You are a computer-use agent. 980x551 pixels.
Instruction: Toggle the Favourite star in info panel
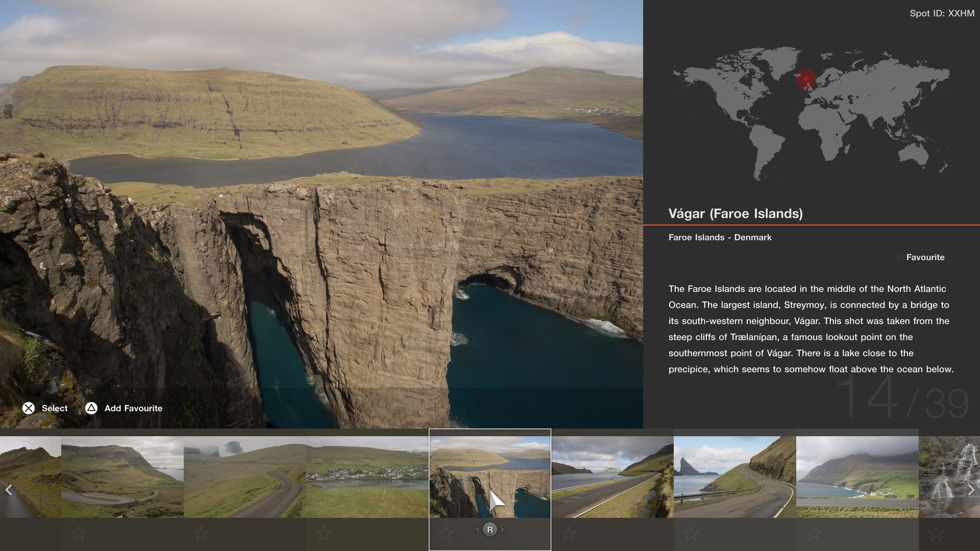[900, 258]
